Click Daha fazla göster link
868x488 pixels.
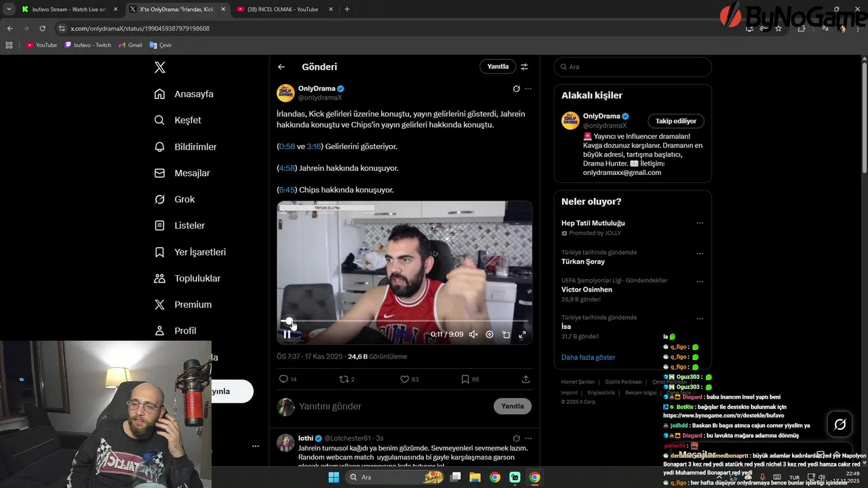588,357
